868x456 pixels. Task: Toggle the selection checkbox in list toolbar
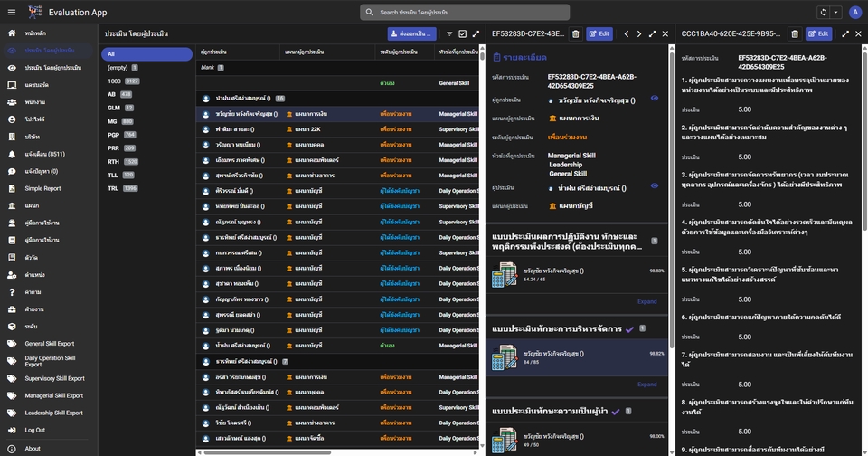(463, 33)
